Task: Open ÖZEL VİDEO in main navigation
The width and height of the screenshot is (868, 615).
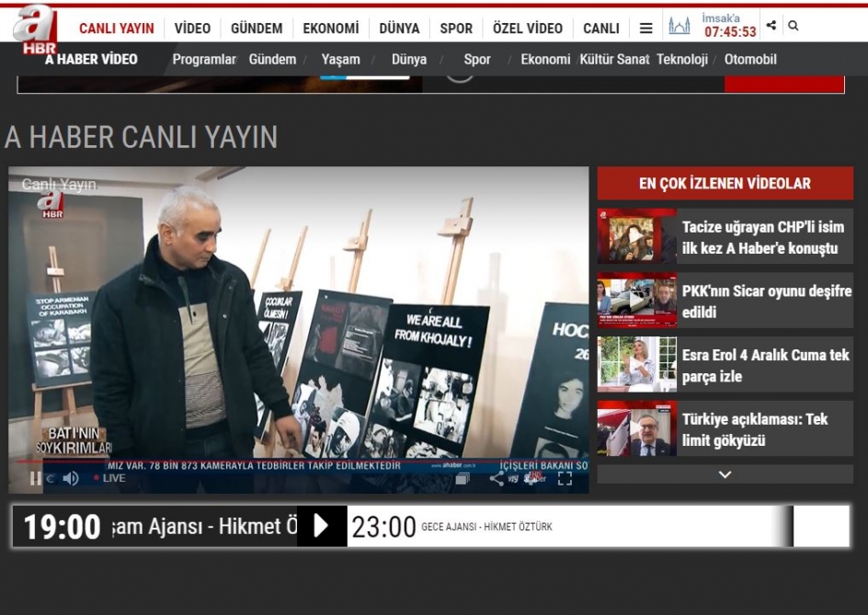Action: pos(528,28)
